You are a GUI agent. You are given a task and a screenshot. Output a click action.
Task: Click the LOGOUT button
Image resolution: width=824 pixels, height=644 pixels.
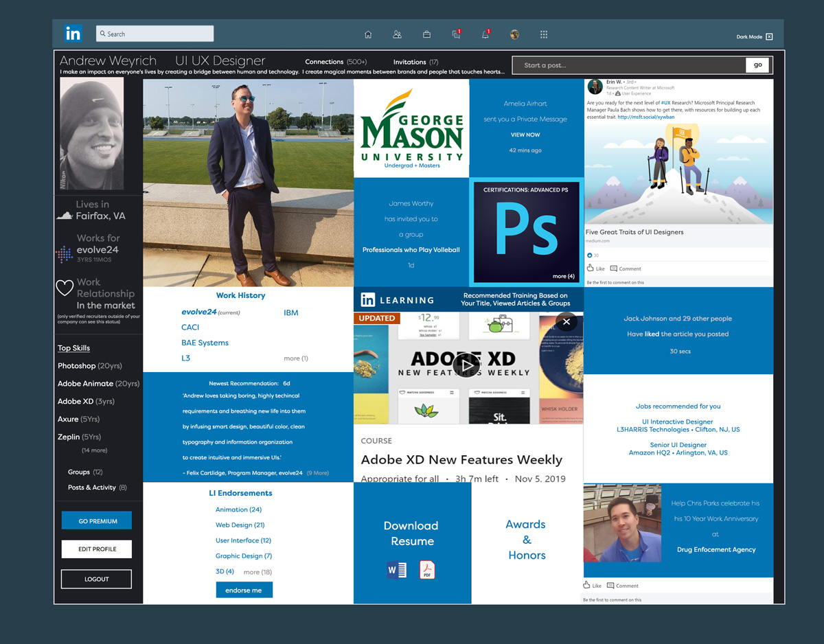pos(96,579)
